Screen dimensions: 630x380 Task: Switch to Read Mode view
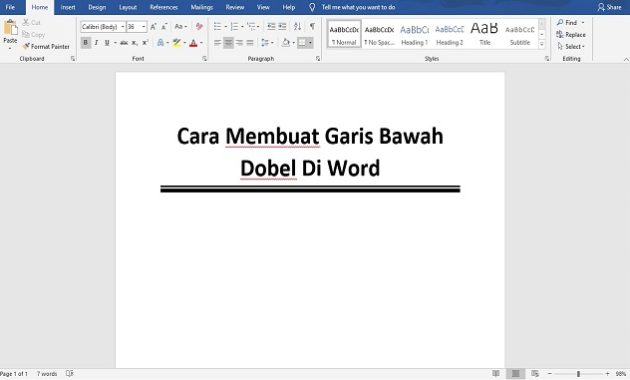[496, 374]
